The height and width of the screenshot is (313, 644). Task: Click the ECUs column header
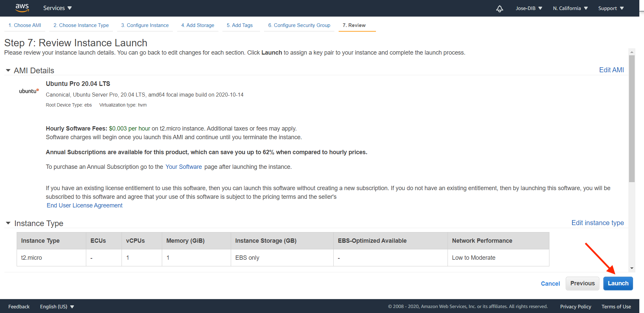(104, 241)
